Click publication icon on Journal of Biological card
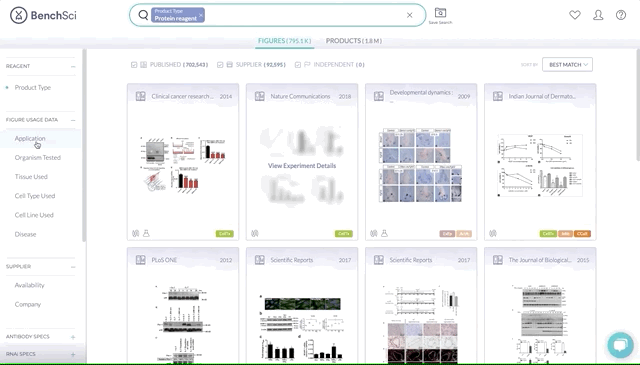This screenshot has width=640, height=365. pos(498,260)
